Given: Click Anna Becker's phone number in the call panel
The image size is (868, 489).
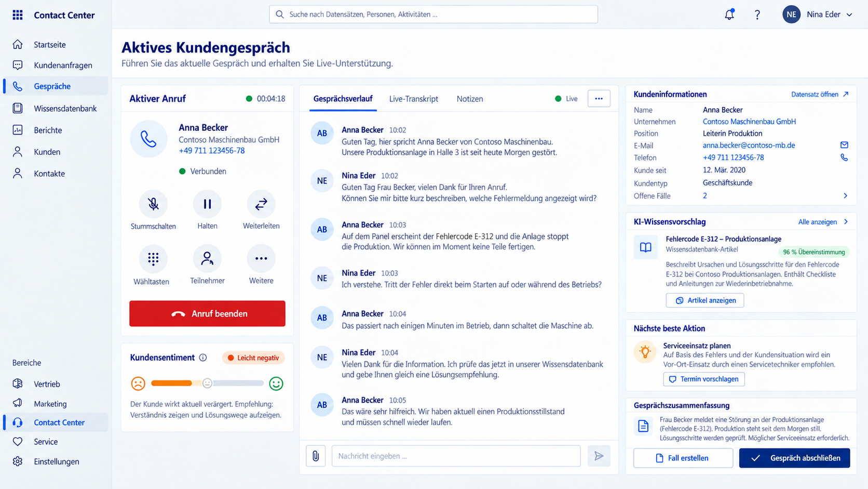Looking at the screenshot, I should point(212,151).
